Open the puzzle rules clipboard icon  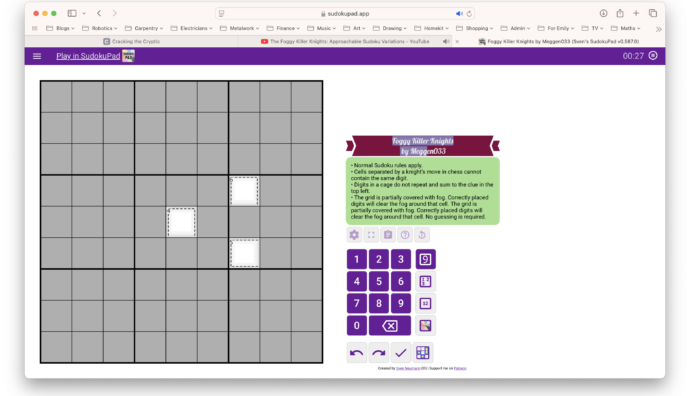388,235
